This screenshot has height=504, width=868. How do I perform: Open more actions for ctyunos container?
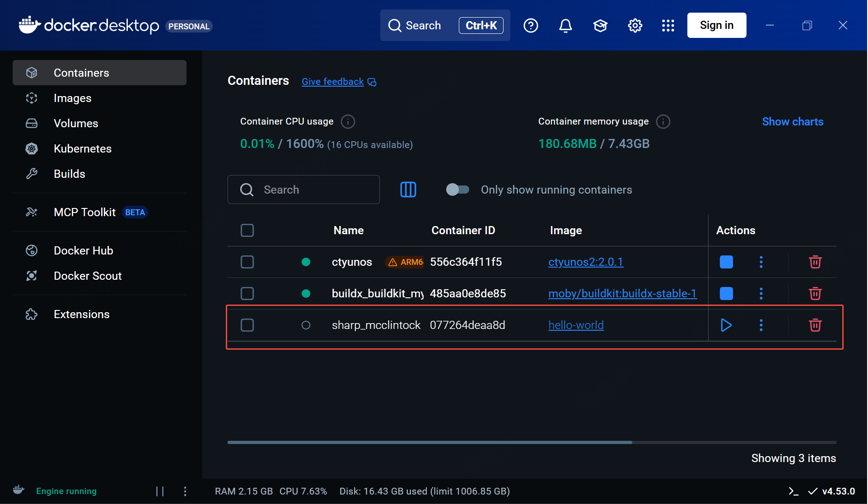[x=761, y=262]
